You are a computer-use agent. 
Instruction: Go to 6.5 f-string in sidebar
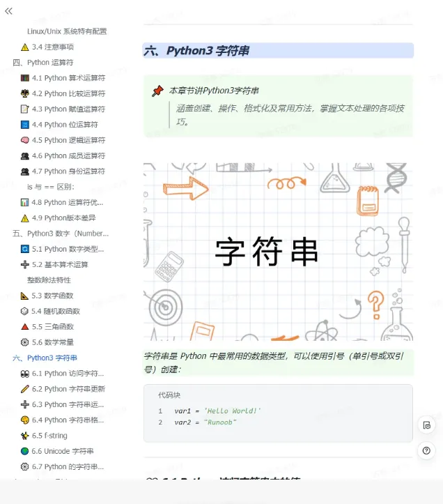pyautogui.click(x=49, y=436)
